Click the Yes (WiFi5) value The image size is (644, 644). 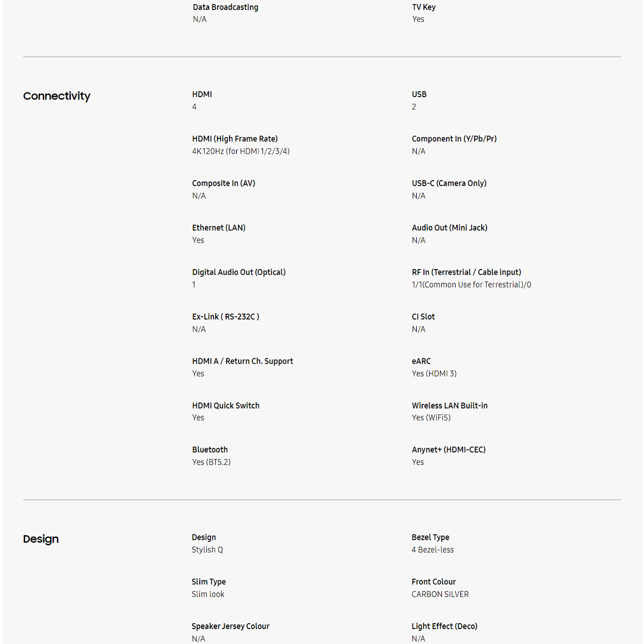tap(431, 418)
